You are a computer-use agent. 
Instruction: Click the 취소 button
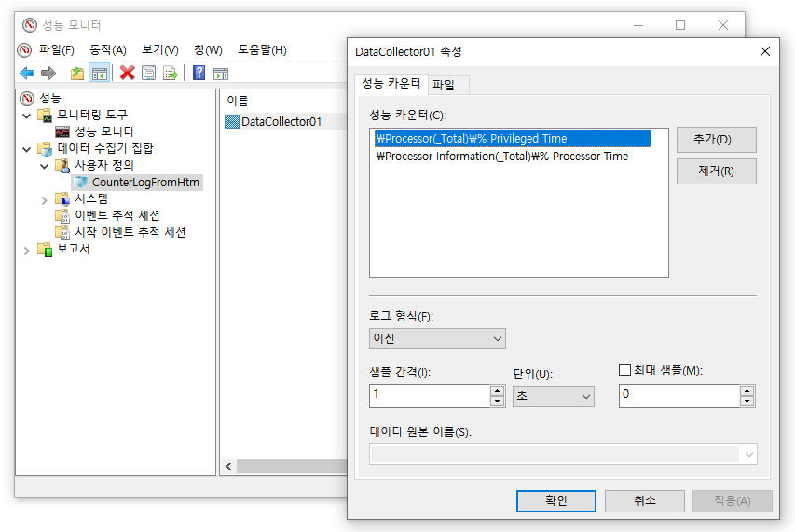[x=644, y=500]
